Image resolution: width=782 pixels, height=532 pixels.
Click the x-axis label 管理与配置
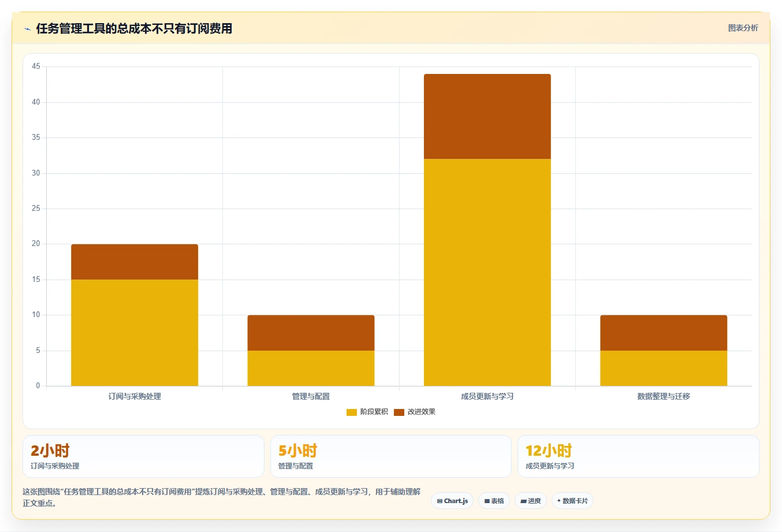pyautogui.click(x=311, y=396)
